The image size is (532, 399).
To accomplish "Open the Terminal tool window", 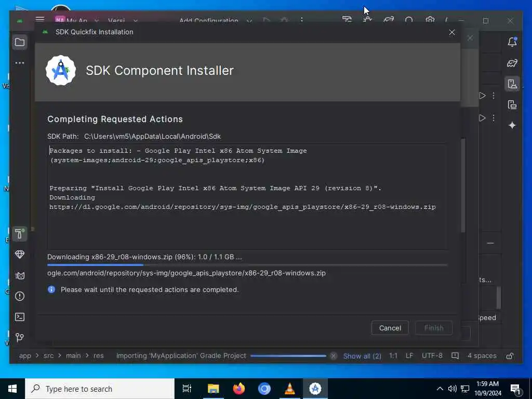I will click(x=20, y=317).
